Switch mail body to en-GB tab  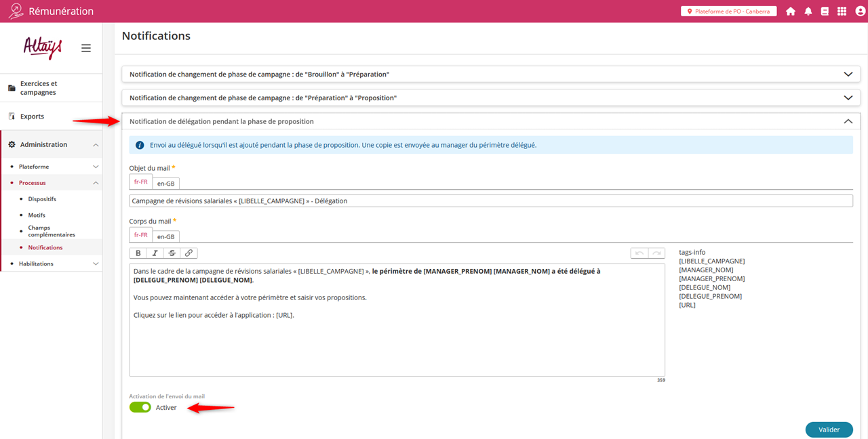[165, 236]
